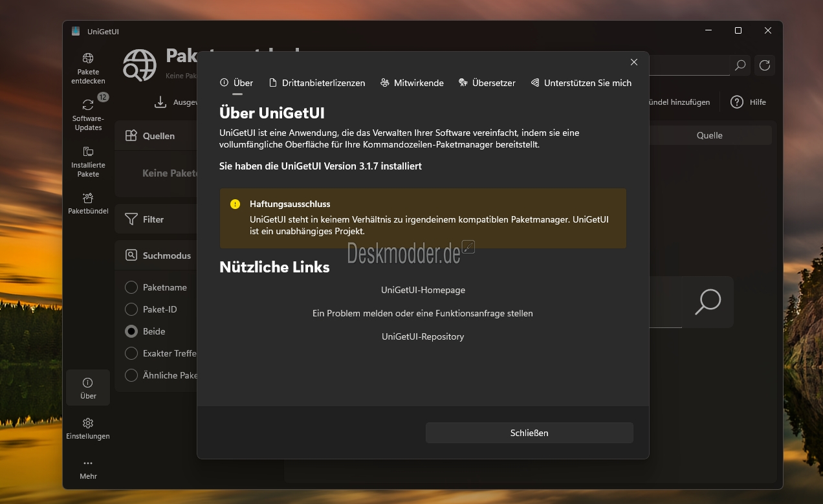Expand the Quellen section
This screenshot has height=504, width=823.
156,135
